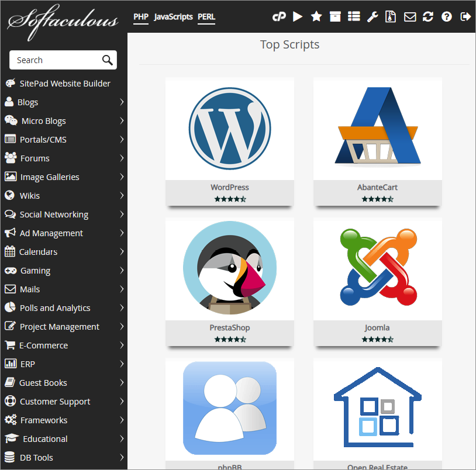476x470 pixels.
Task: Click the envelope email settings icon
Action: point(410,17)
